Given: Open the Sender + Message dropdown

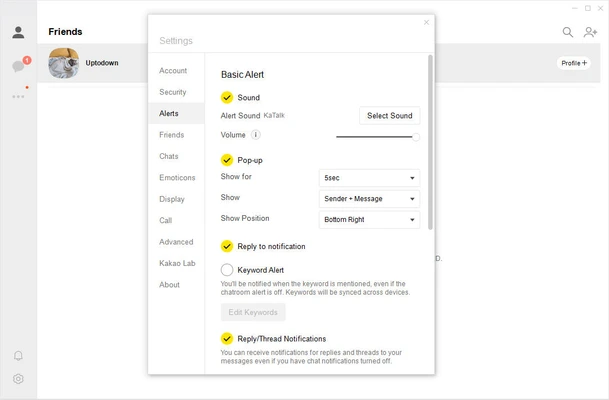Looking at the screenshot, I should click(369, 199).
